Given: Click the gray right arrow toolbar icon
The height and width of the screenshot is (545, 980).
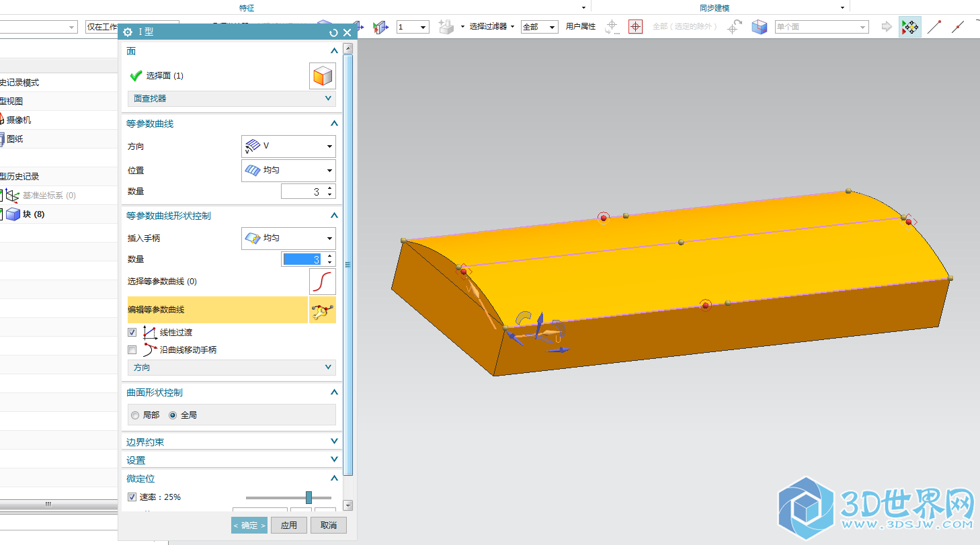Looking at the screenshot, I should [x=887, y=27].
